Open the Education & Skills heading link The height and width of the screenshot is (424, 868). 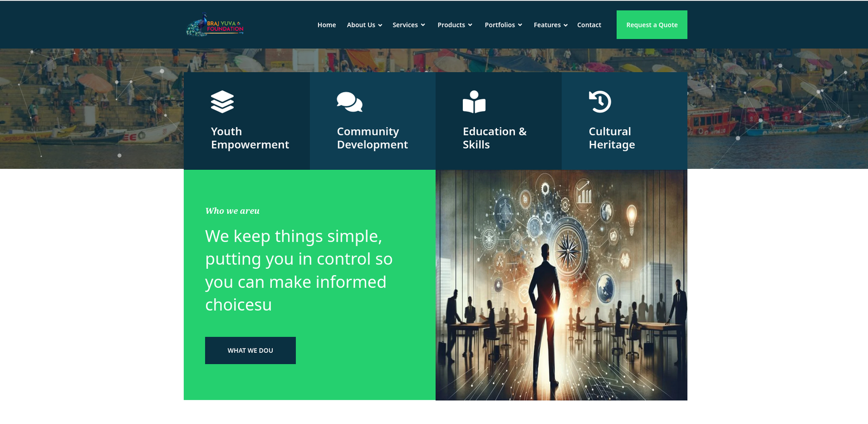pos(495,138)
